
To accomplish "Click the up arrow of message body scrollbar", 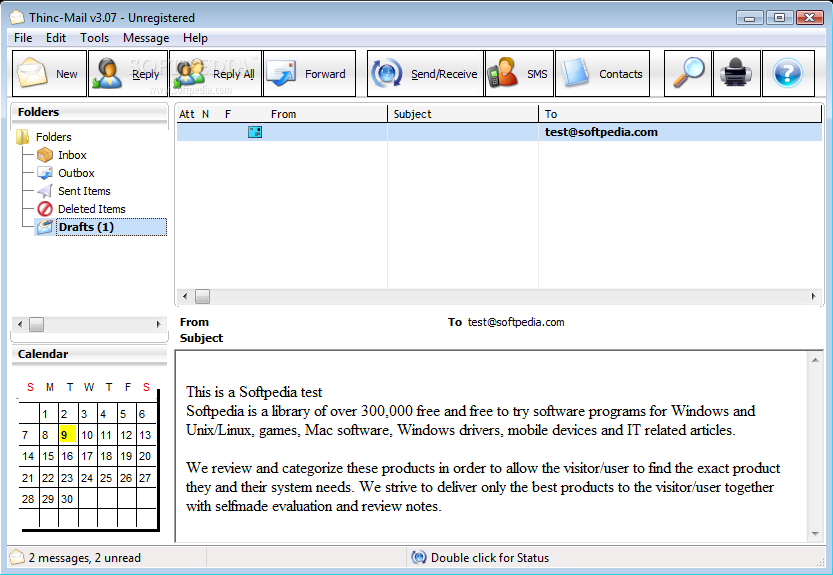I will tap(815, 360).
